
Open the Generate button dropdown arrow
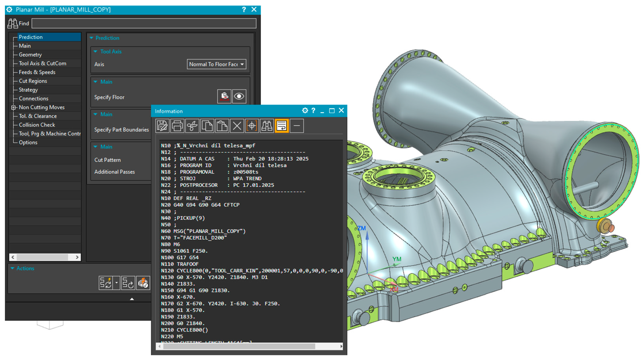117,283
